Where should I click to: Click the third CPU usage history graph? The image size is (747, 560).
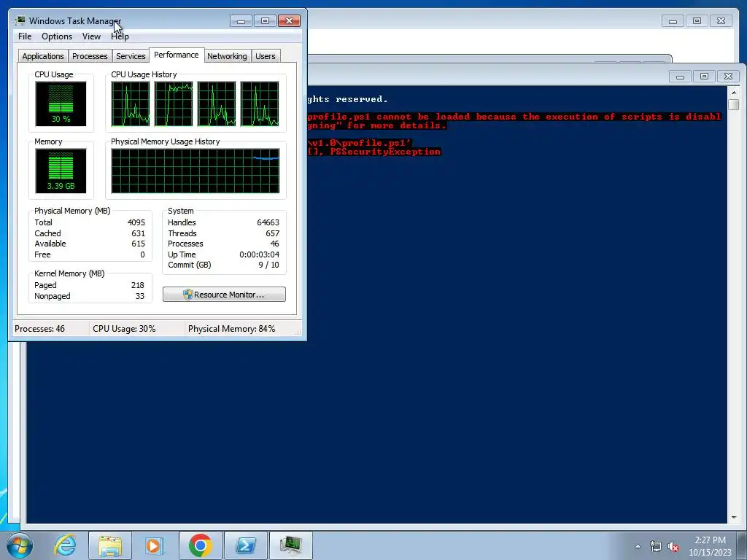click(x=217, y=104)
